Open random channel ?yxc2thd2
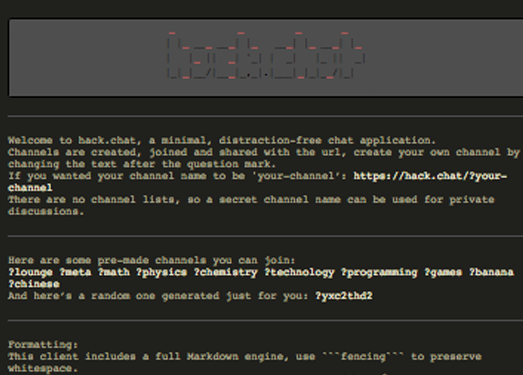 coord(344,296)
